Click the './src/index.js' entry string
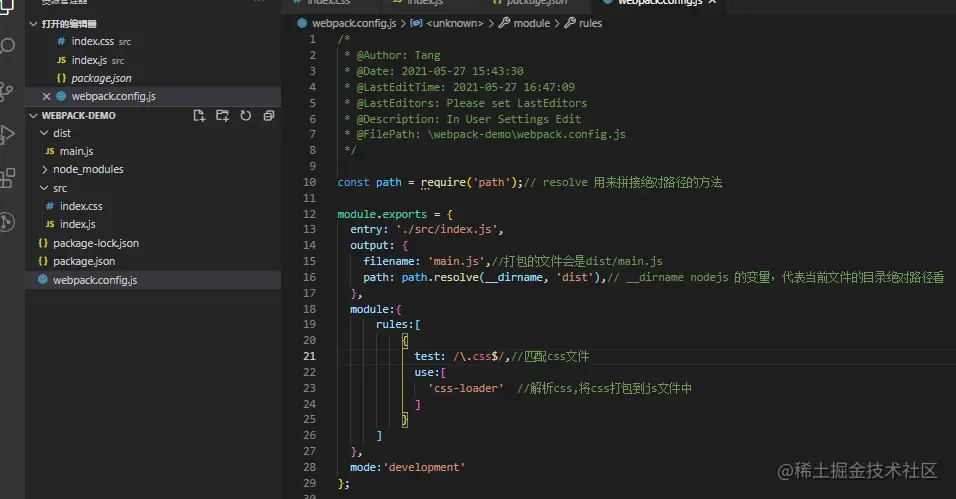 coord(447,230)
